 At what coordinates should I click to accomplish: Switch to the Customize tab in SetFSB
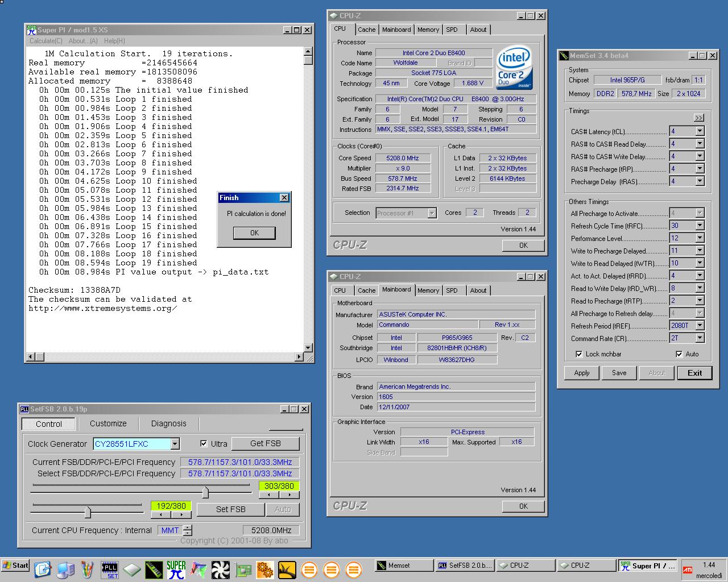(x=108, y=423)
